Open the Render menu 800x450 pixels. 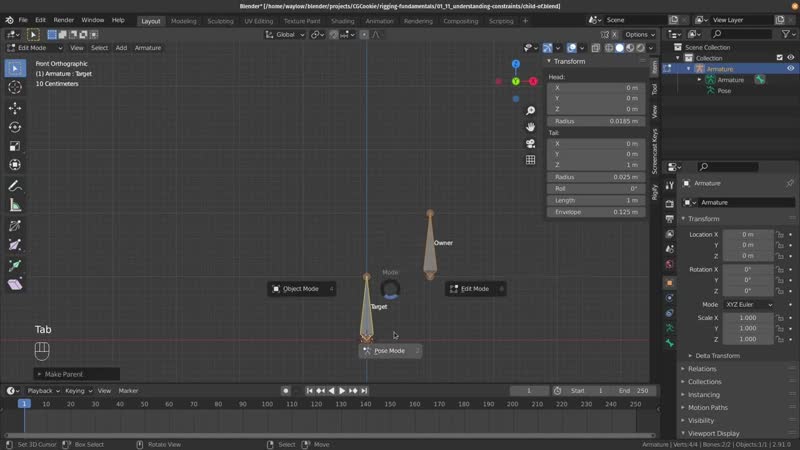click(64, 20)
